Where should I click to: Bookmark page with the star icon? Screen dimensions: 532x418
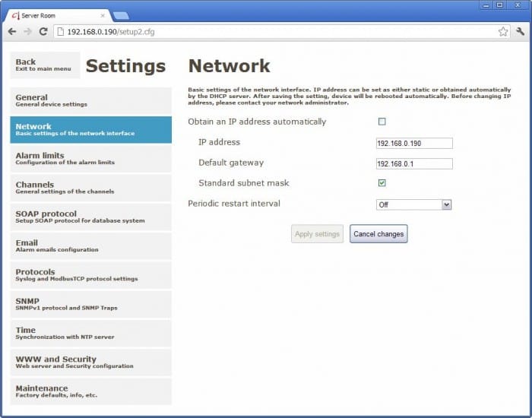(x=502, y=32)
